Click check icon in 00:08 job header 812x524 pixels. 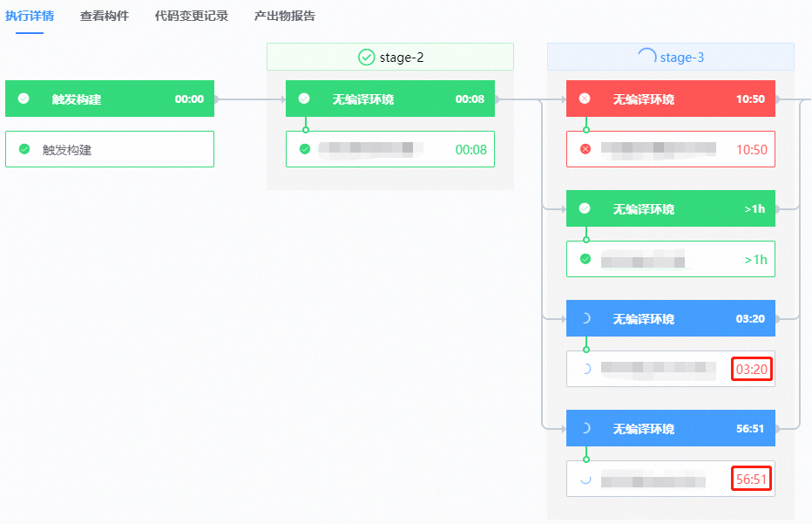304,99
